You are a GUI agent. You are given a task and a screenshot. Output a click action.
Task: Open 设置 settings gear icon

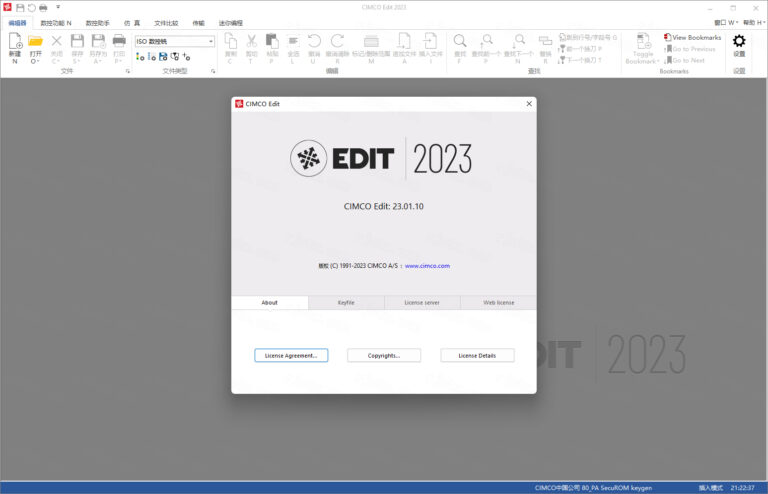[x=739, y=41]
